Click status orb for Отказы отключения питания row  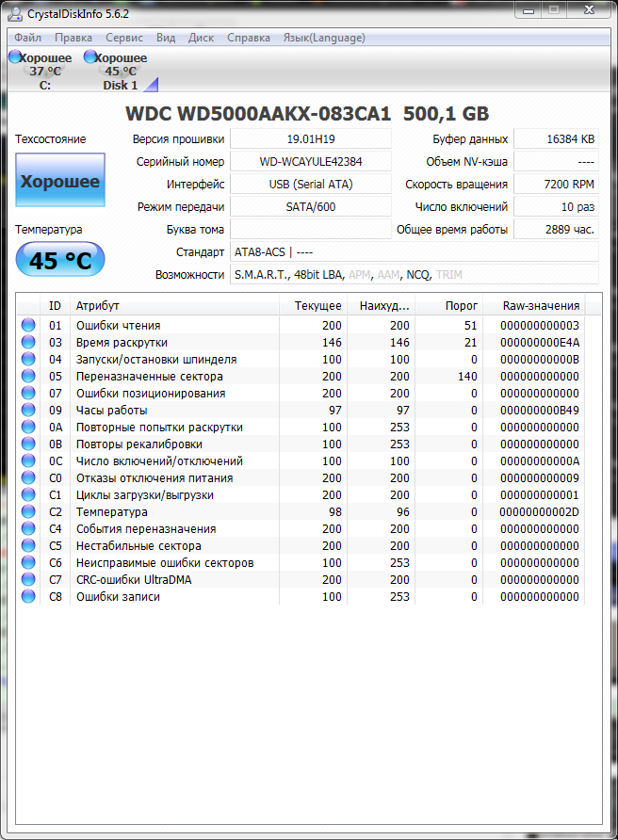28,477
